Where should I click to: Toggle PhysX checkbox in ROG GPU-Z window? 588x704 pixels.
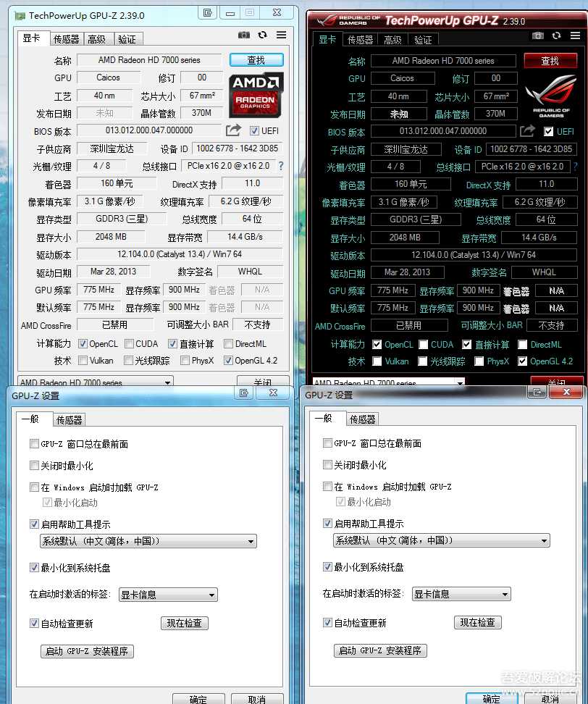pos(479,361)
